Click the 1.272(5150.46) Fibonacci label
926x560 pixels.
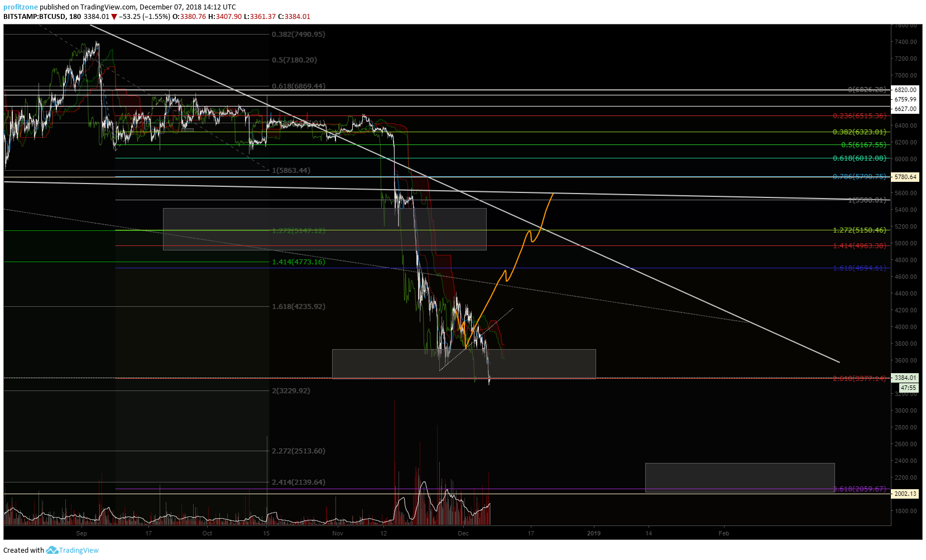tap(860, 230)
